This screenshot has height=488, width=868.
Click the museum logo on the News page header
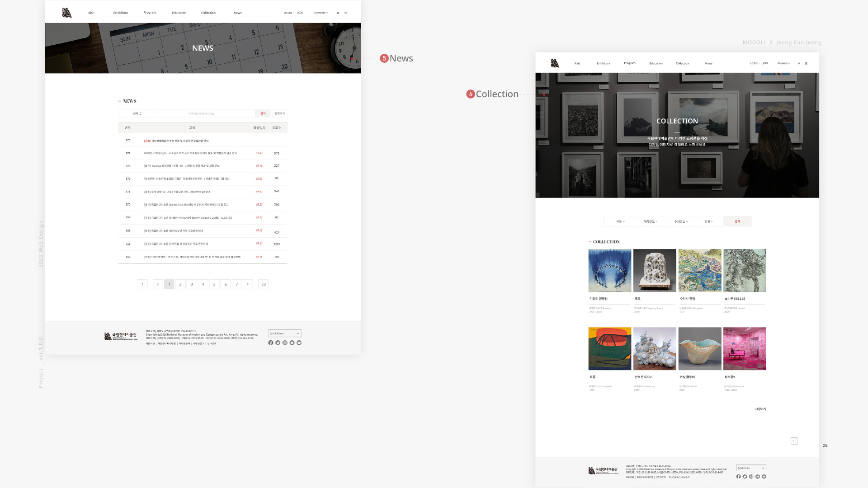(67, 13)
